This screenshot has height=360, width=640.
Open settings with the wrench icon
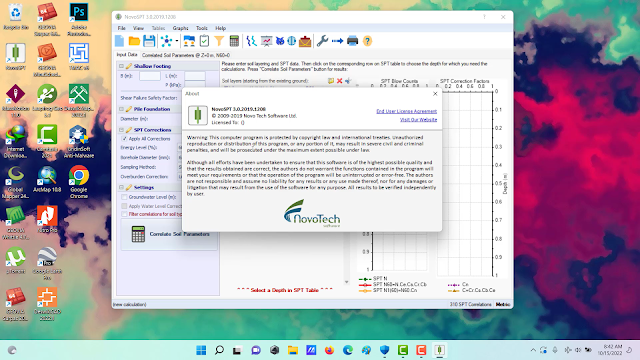(x=322, y=41)
